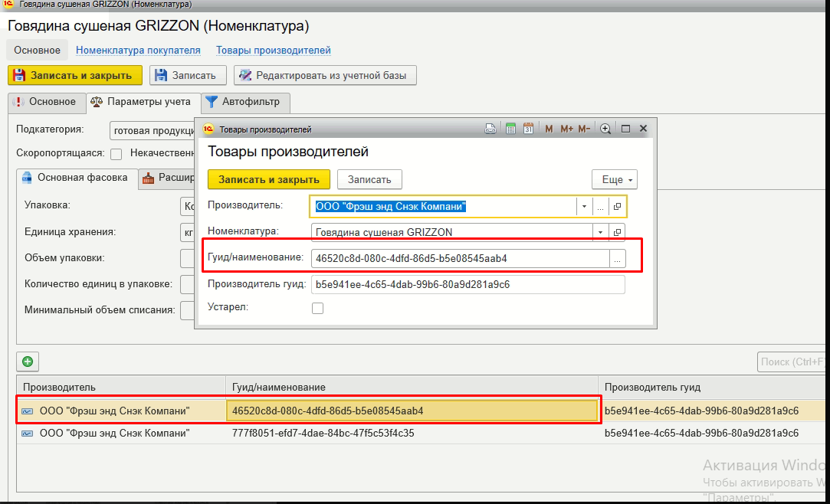Image resolution: width=830 pixels, height=504 pixels.
Task: Expand the Номенклатура dropdown arrow
Action: 600,232
